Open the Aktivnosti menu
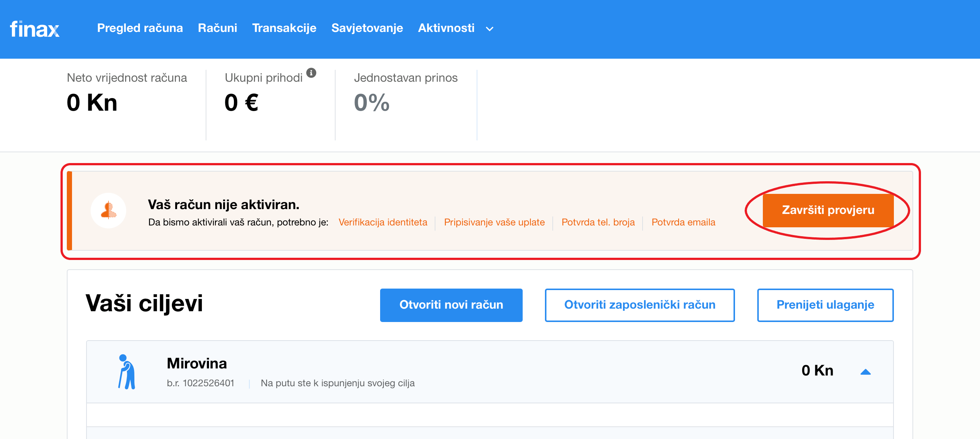980x439 pixels. (x=446, y=28)
